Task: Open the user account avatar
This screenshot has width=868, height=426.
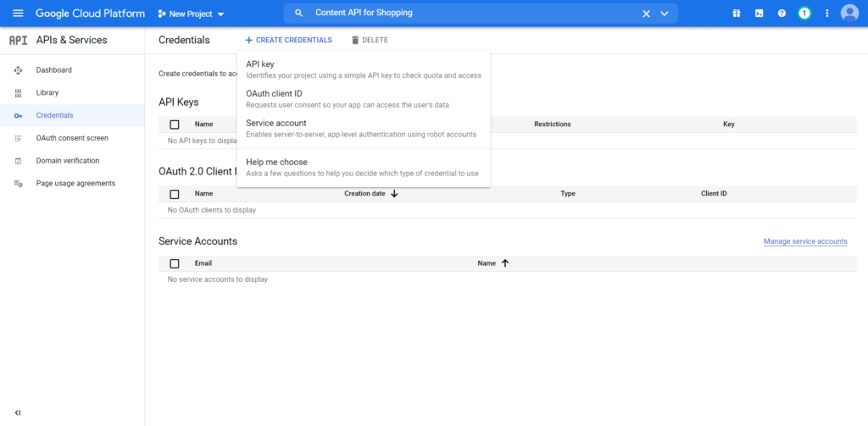Action: (849, 14)
